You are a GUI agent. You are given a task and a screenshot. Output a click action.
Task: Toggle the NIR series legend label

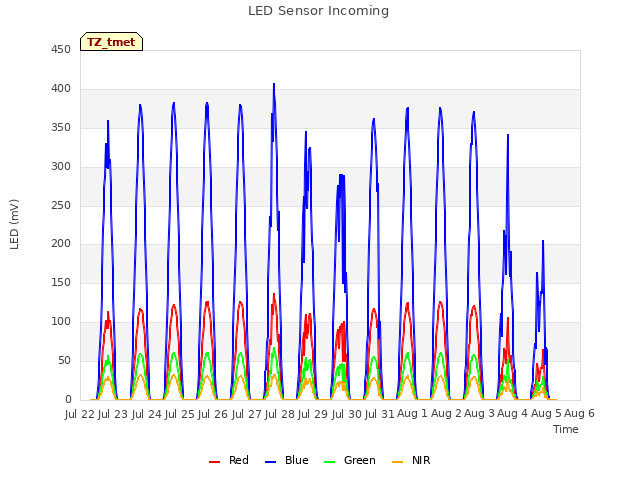tap(421, 460)
